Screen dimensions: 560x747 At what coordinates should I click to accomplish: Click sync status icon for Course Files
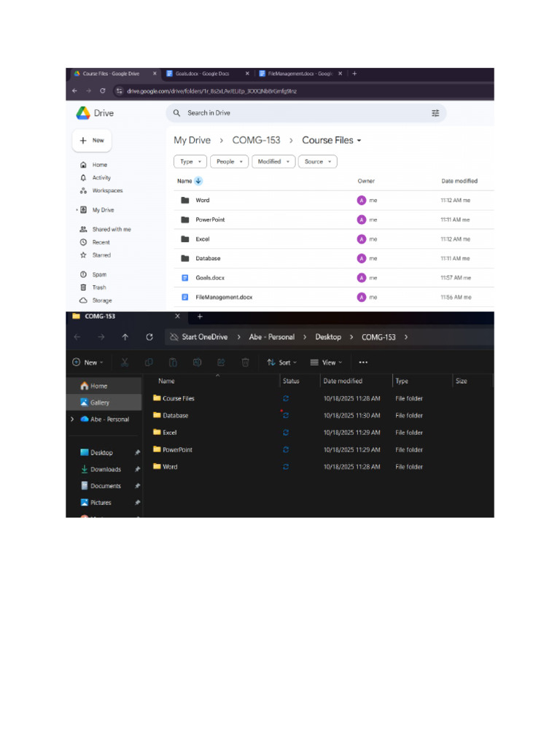pyautogui.click(x=286, y=398)
